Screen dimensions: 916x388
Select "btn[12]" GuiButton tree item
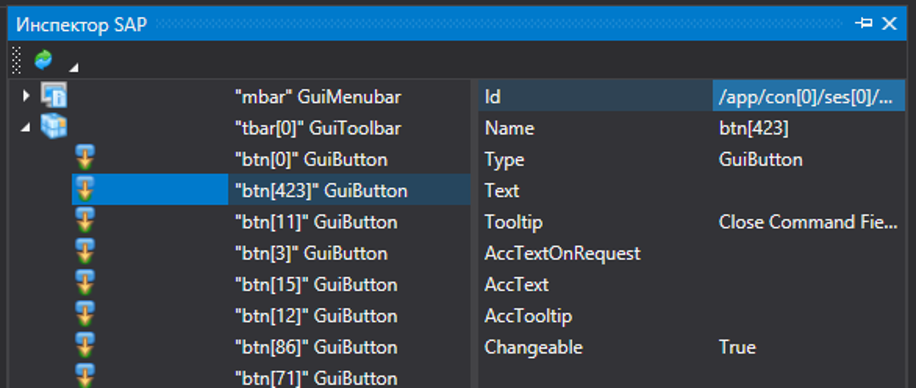click(316, 316)
